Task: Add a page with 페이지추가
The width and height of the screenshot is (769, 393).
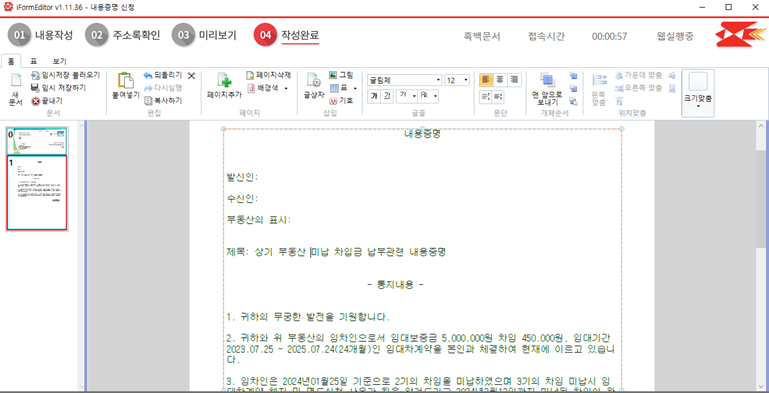Action: coord(224,86)
